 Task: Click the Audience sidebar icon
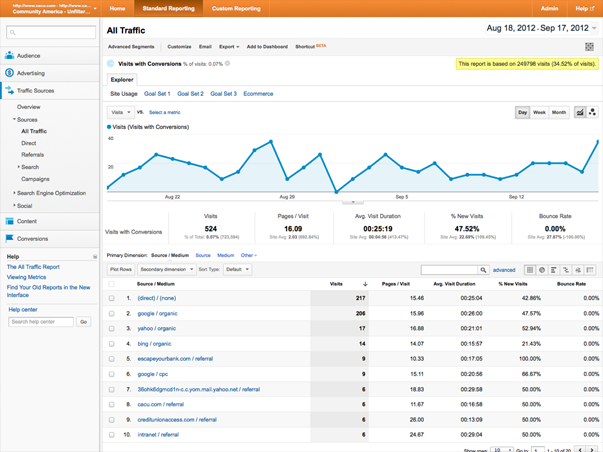tap(9, 55)
